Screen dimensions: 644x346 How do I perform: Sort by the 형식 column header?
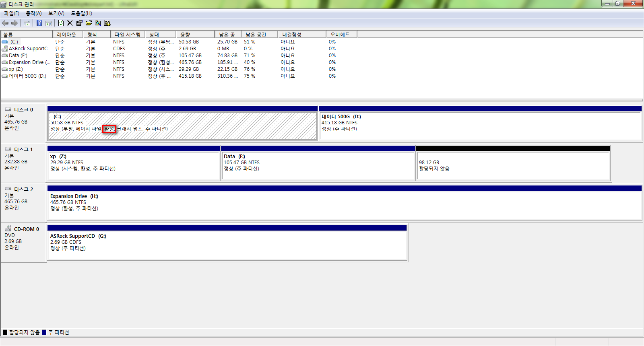[97, 35]
